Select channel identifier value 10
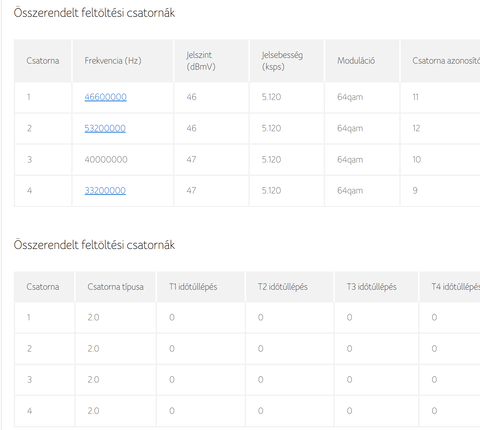 (417, 159)
